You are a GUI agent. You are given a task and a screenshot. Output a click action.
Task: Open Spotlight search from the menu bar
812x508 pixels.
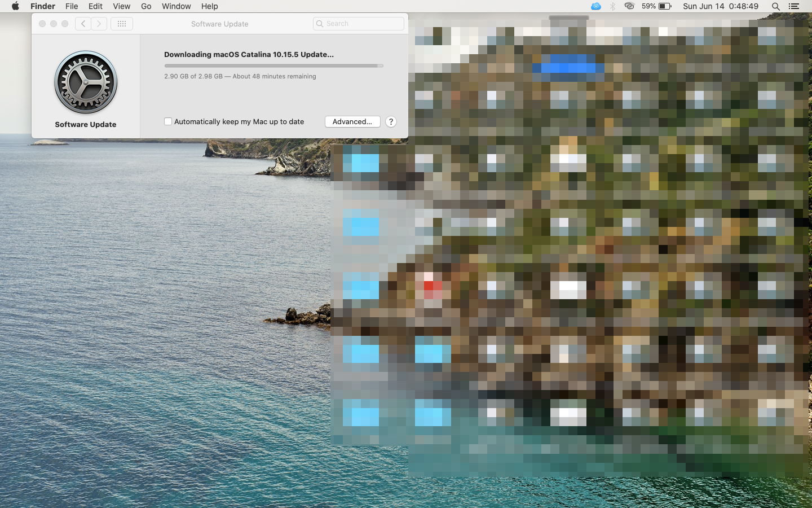pyautogui.click(x=776, y=6)
